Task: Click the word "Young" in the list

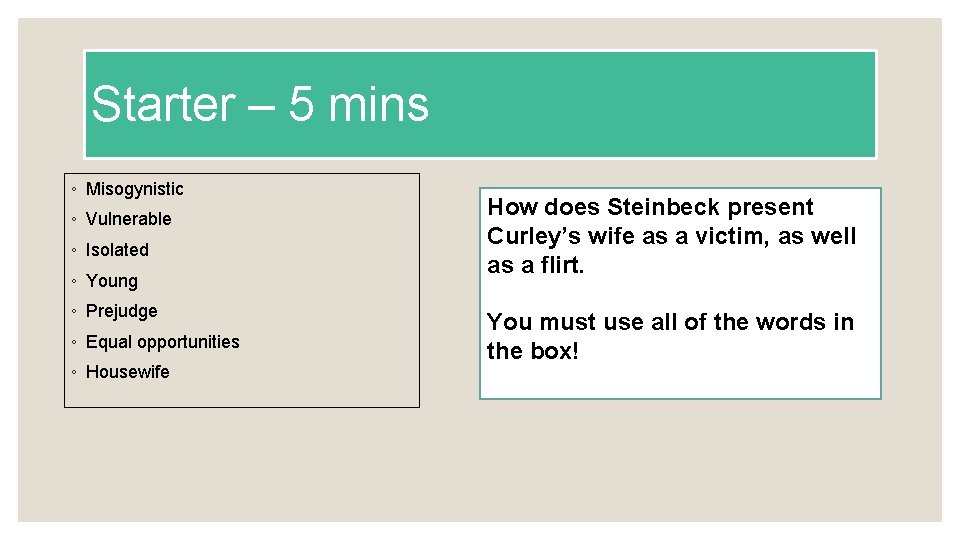Action: pos(112,281)
